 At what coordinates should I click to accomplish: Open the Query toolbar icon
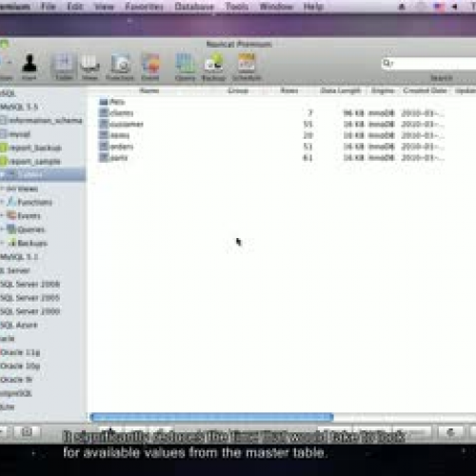point(186,64)
